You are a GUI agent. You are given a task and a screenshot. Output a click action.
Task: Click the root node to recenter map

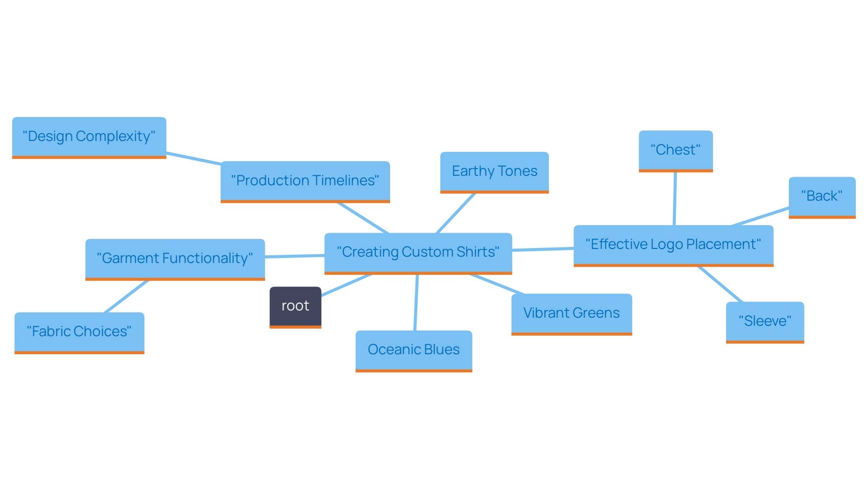pyautogui.click(x=296, y=305)
